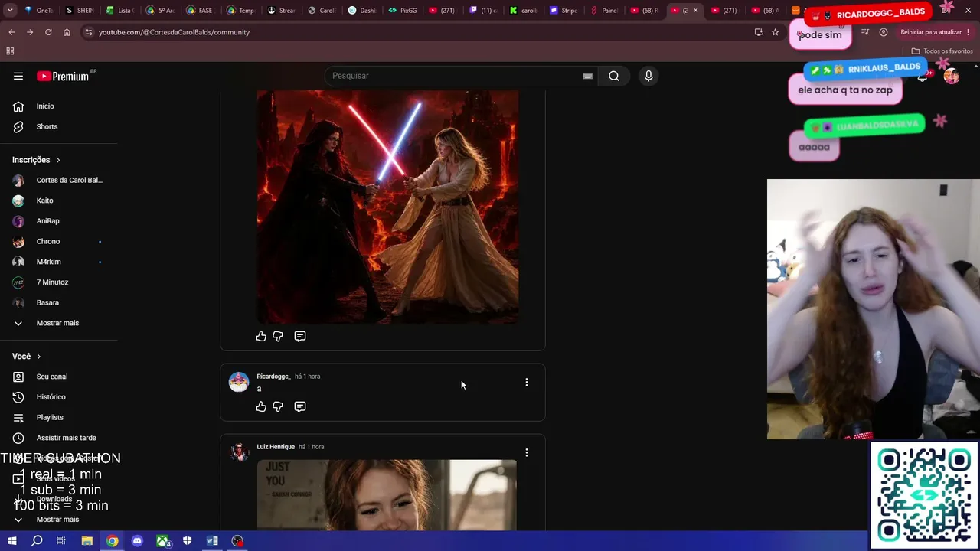View the Ricardoggc_ profile avatar

[x=239, y=382]
